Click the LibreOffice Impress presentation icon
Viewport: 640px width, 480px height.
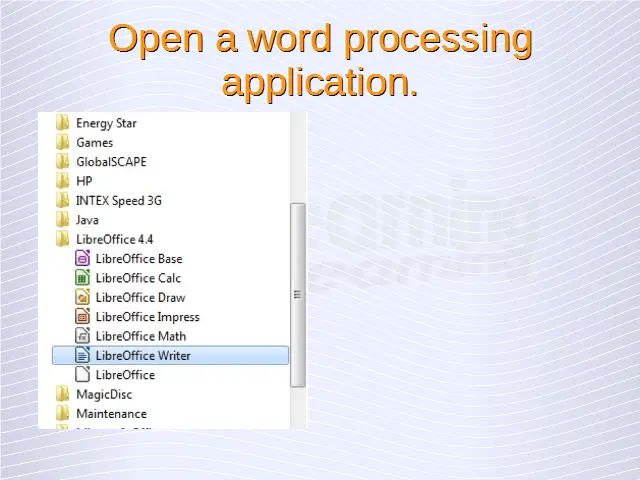[83, 317]
